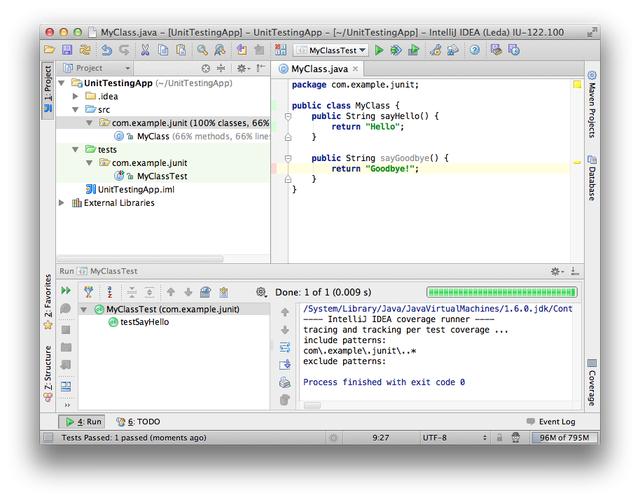
Task: Go to previous failed test arrow
Action: [x=171, y=292]
